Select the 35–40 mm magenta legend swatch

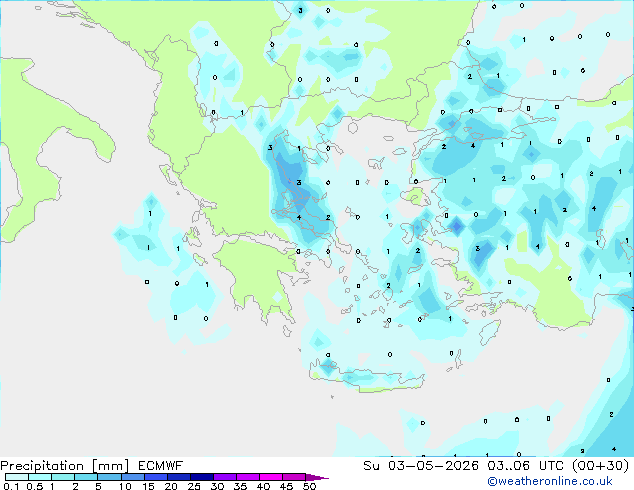pyautogui.click(x=248, y=477)
